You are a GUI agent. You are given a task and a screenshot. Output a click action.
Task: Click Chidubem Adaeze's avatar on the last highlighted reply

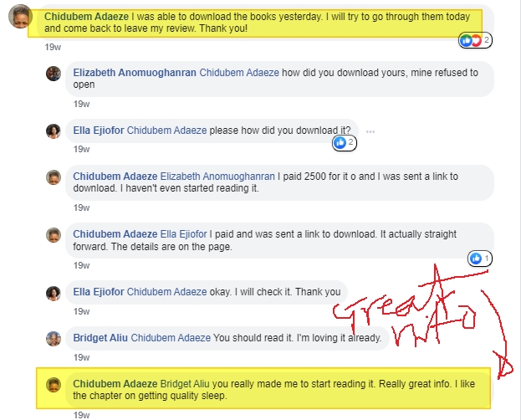pyautogui.click(x=54, y=385)
